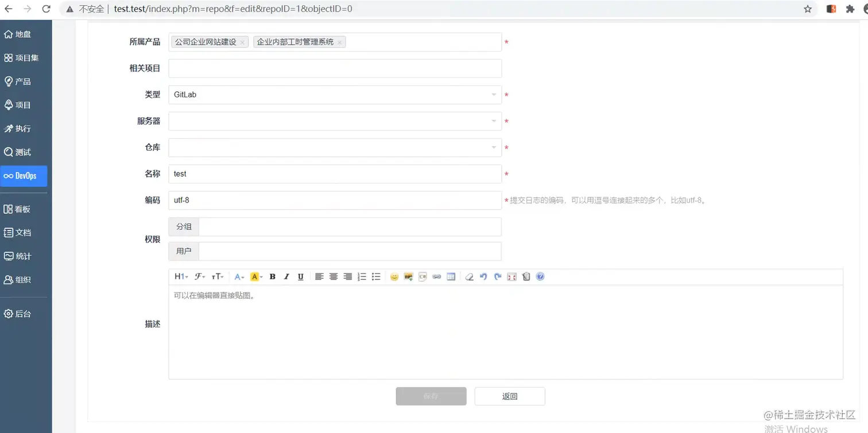Image resolution: width=868 pixels, height=433 pixels.
Task: Click the 不安全 site warning indicator
Action: point(86,9)
